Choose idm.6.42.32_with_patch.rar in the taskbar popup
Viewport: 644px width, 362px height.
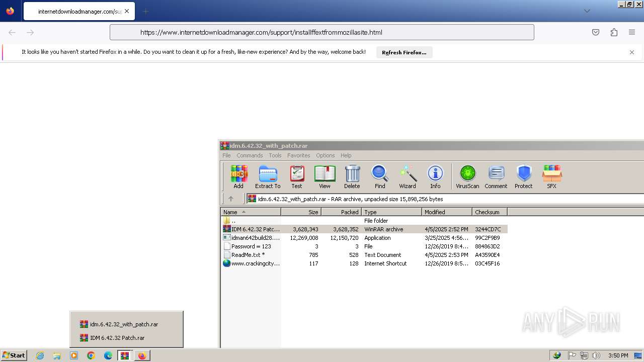click(126, 324)
